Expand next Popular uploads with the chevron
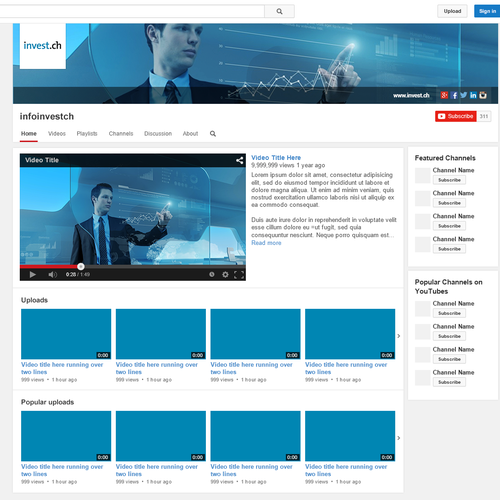The height and width of the screenshot is (500, 500). click(x=399, y=438)
